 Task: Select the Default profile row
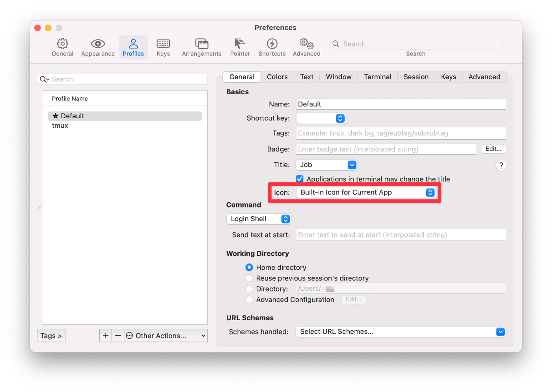tap(125, 116)
